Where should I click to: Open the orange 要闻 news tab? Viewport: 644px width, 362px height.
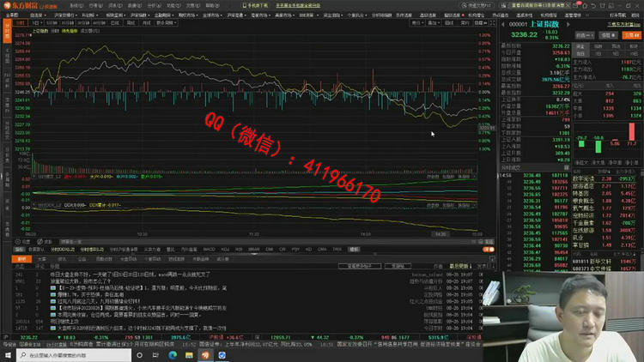click(x=21, y=259)
